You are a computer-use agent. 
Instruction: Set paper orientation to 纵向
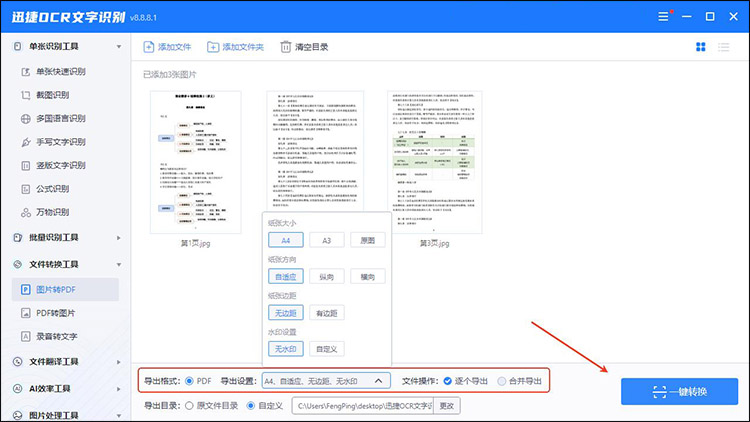coord(327,277)
